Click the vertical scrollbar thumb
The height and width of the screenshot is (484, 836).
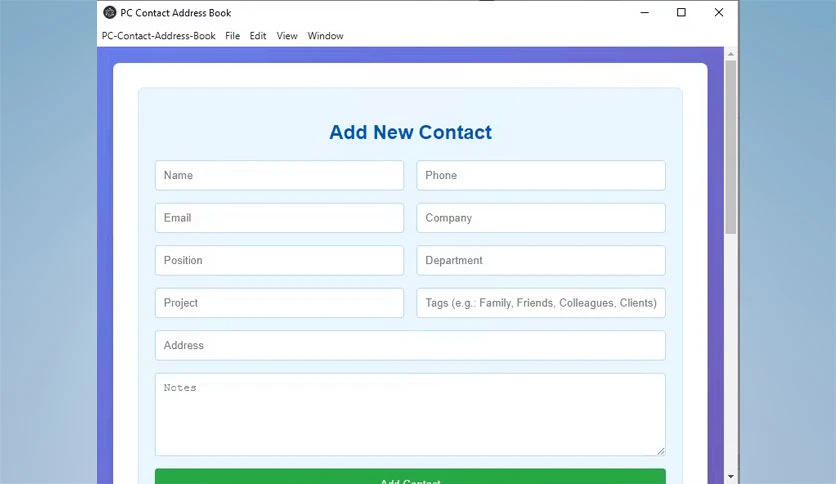coord(730,147)
